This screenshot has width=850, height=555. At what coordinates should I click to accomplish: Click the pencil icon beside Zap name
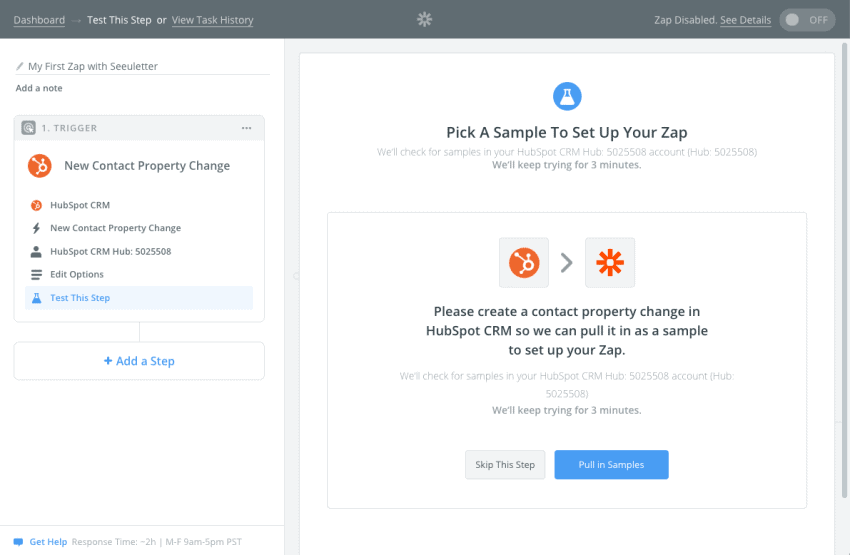pos(20,66)
